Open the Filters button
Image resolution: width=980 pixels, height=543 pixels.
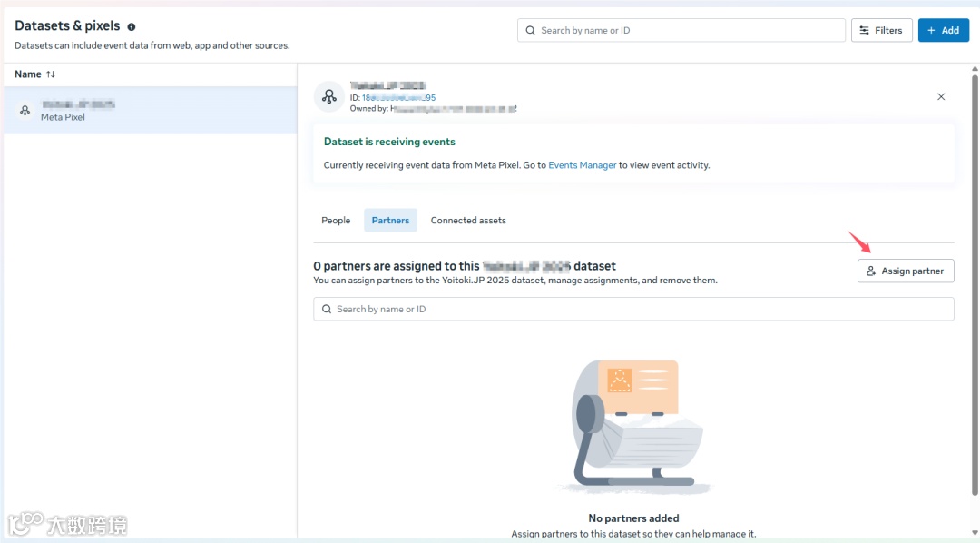(x=881, y=30)
